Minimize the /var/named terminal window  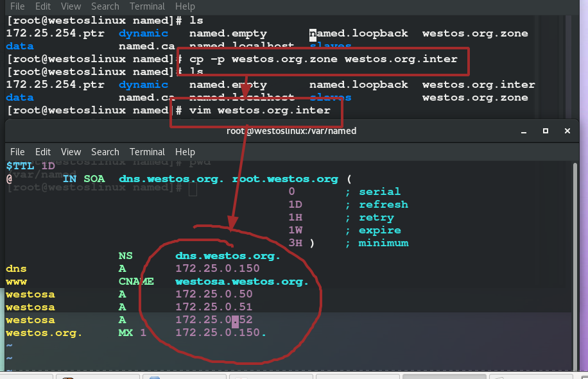pos(524,131)
